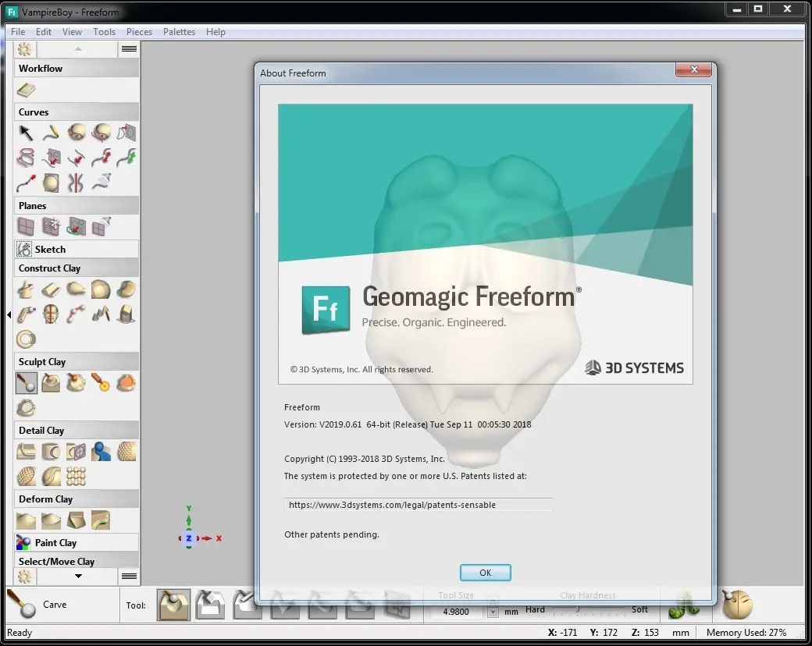
Task: Pick the bumpy dotted sphere emboss tool
Action: click(126, 452)
